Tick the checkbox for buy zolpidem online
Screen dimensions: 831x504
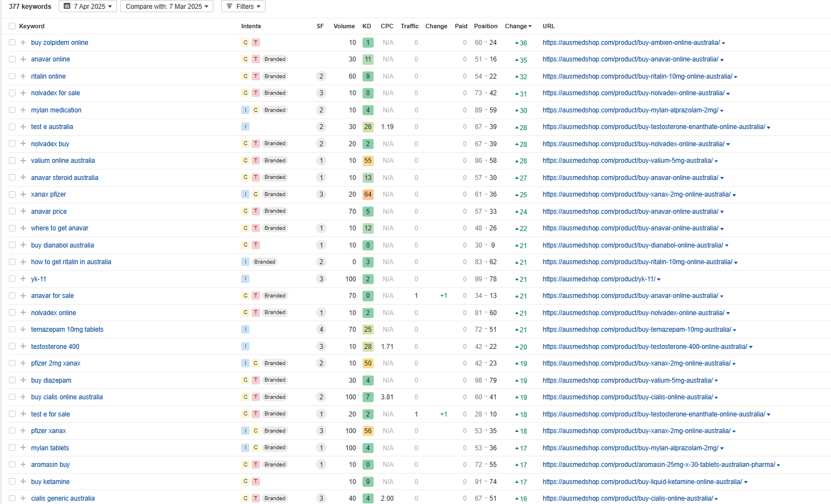click(12, 43)
